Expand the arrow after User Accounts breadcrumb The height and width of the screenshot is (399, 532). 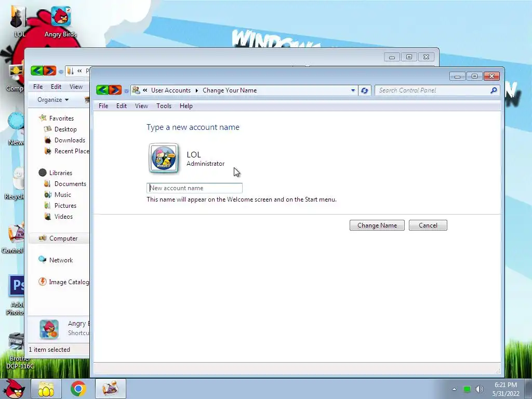[197, 90]
